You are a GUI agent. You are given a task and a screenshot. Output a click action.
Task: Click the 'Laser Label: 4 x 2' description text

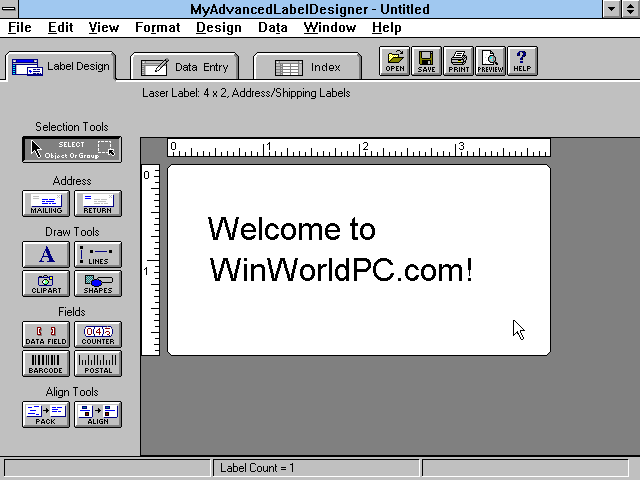click(246, 93)
